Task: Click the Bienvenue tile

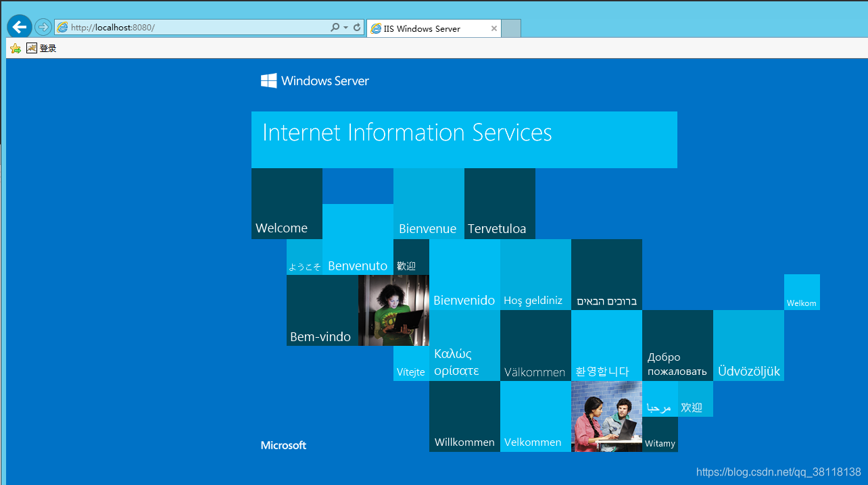Action: click(429, 203)
